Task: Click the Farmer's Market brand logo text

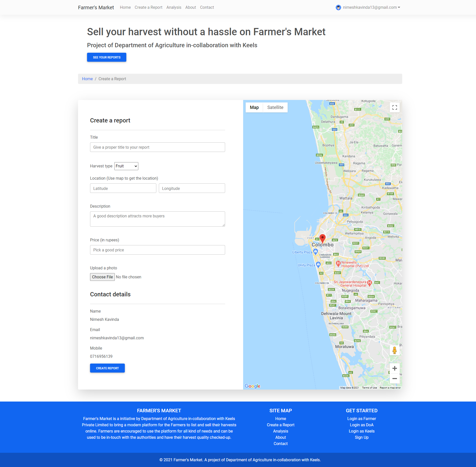Action: pos(96,7)
